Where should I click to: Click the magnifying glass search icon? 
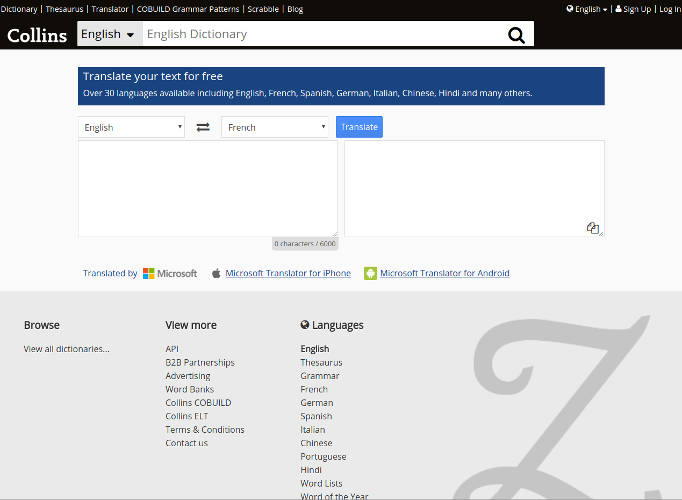[516, 35]
